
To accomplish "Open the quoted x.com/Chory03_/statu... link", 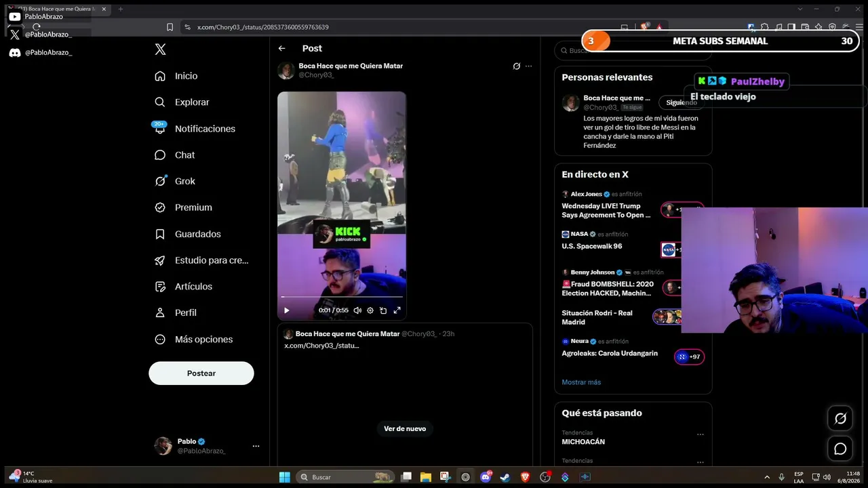I will (x=321, y=346).
